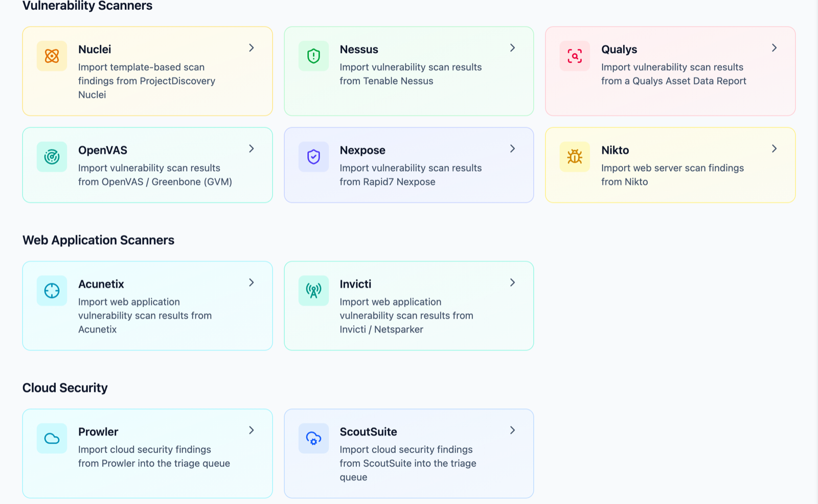Select the OpenVAS importer title
Viewport: 818px width, 504px height.
103,150
